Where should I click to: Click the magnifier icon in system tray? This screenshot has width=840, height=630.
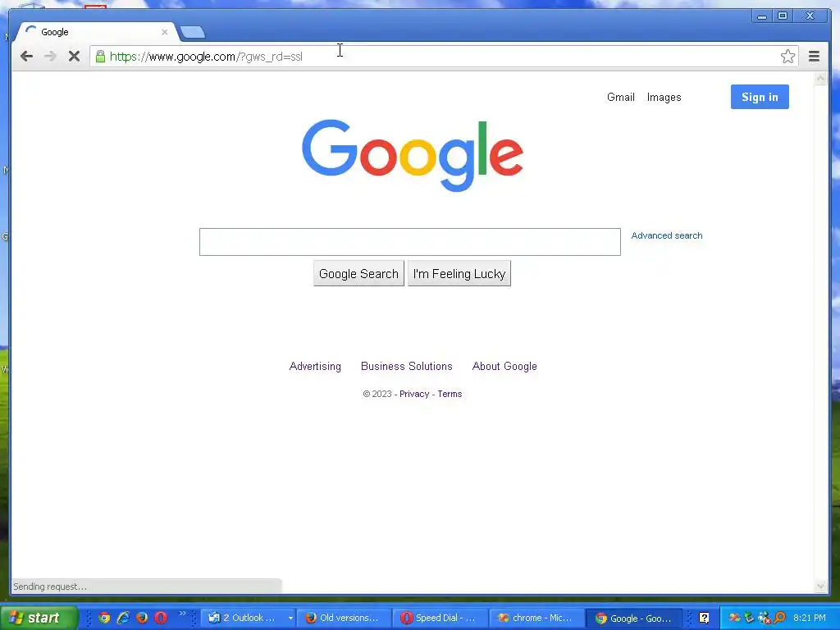[779, 618]
